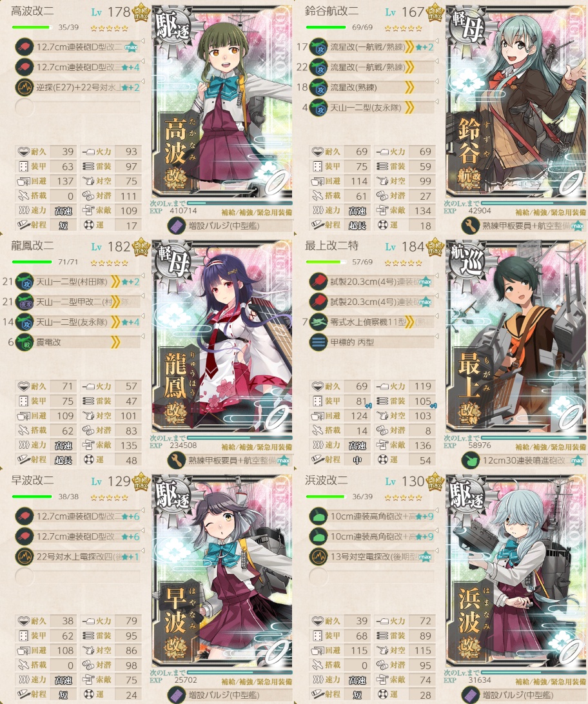Image resolution: width=588 pixels, height=704 pixels.
Task: Expand the 天山一二型(友永隊) slot arrow on Suzuya
Action: coord(436,102)
